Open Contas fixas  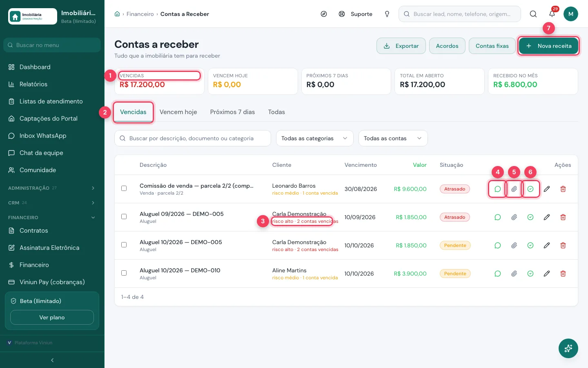point(492,46)
